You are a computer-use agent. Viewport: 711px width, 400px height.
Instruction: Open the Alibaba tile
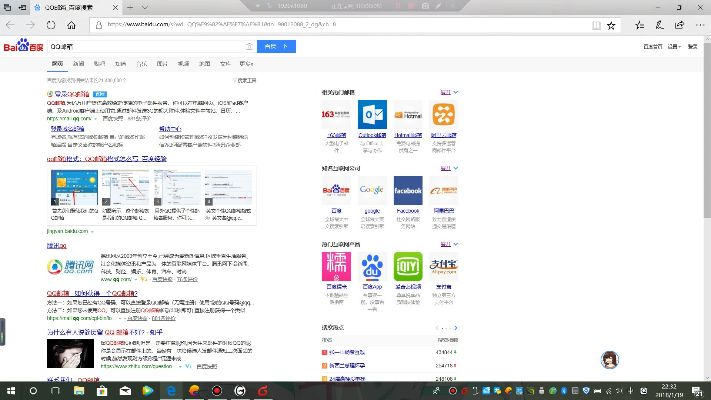(443, 190)
